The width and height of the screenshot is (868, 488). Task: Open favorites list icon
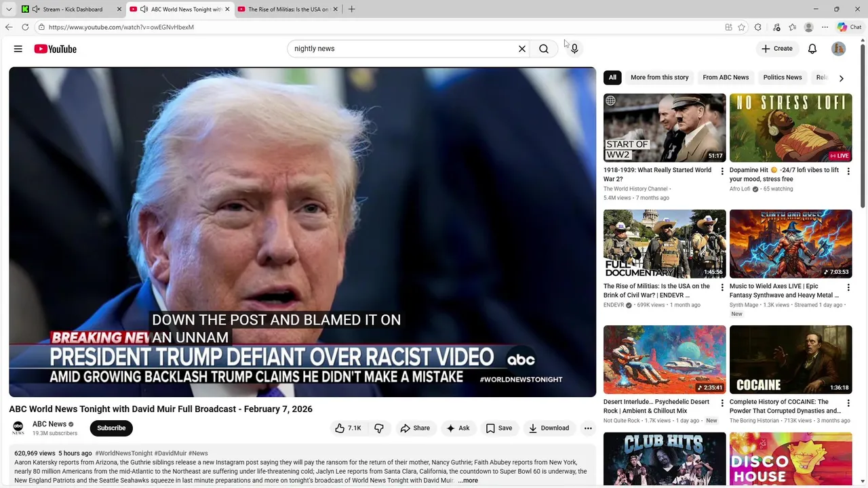[x=792, y=27]
